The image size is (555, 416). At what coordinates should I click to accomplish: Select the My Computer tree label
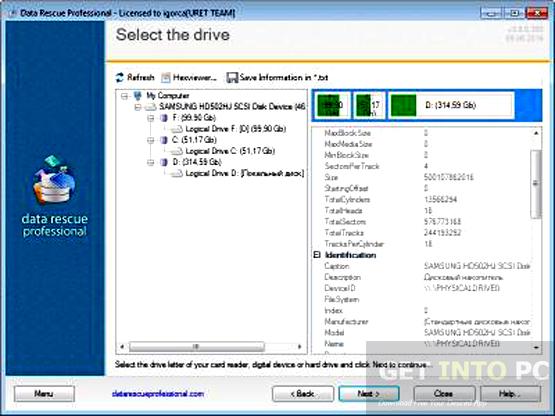tap(168, 96)
